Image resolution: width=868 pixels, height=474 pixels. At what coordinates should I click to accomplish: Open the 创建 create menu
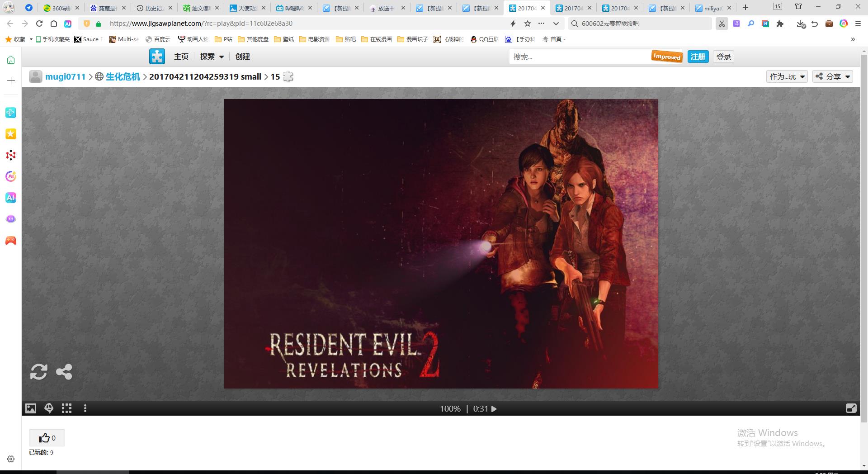242,57
